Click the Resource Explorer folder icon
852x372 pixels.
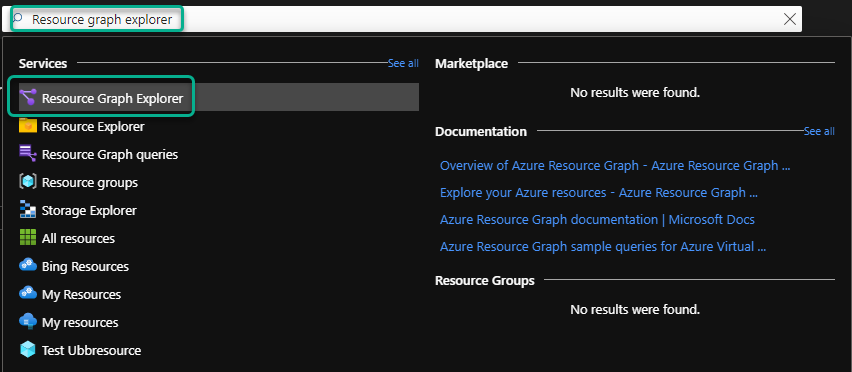coord(28,126)
